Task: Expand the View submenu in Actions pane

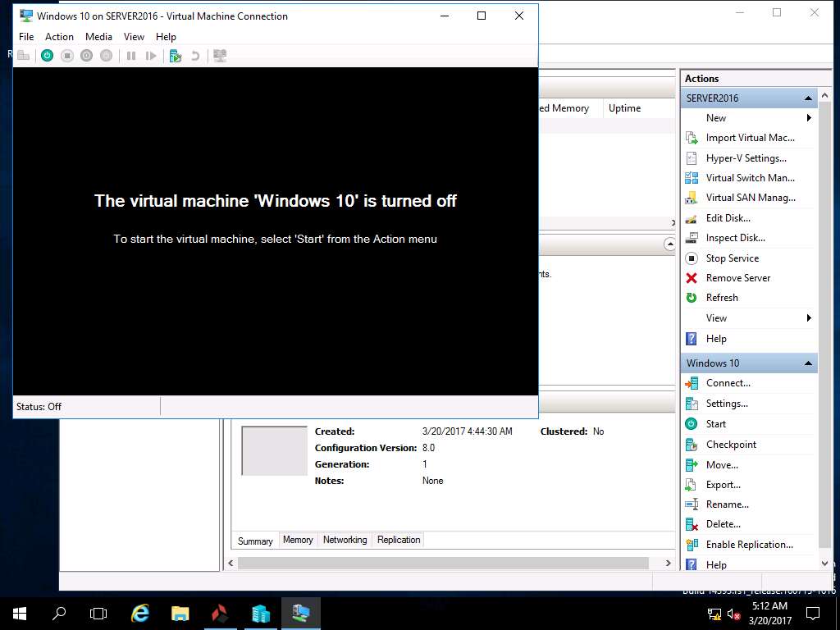Action: coord(809,318)
